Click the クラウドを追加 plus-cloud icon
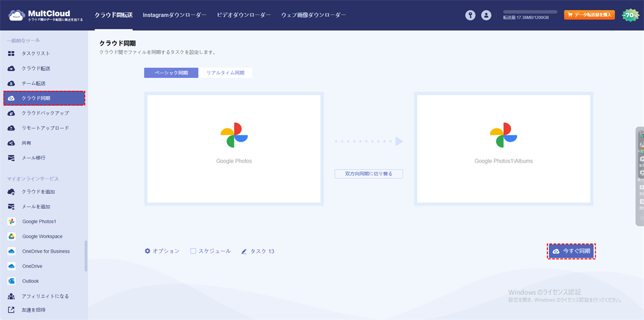The image size is (644, 320). [11, 192]
